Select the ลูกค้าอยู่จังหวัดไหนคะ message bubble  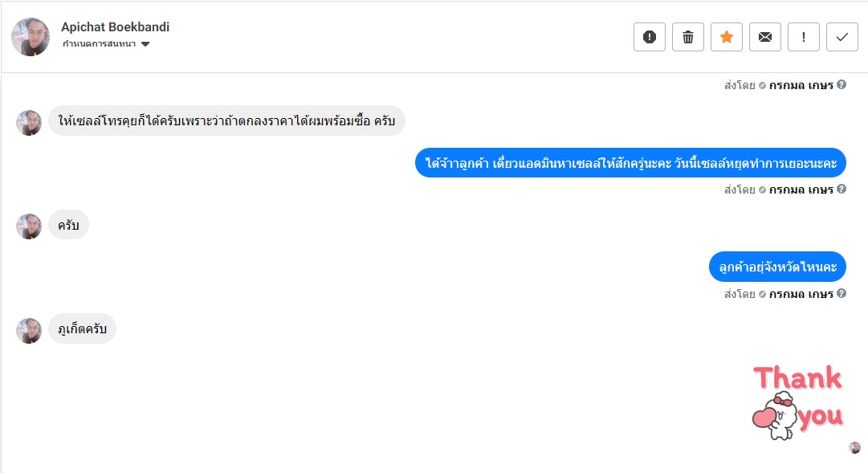click(x=778, y=267)
